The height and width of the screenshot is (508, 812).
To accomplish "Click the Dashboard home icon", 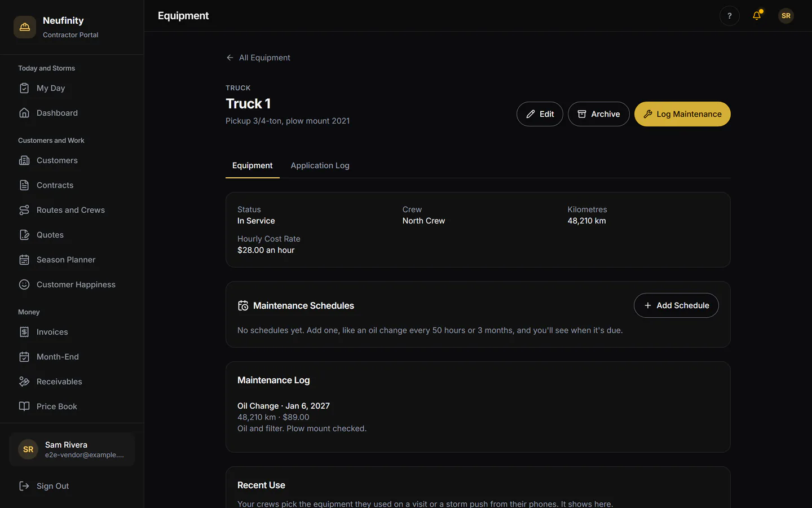I will pos(24,113).
